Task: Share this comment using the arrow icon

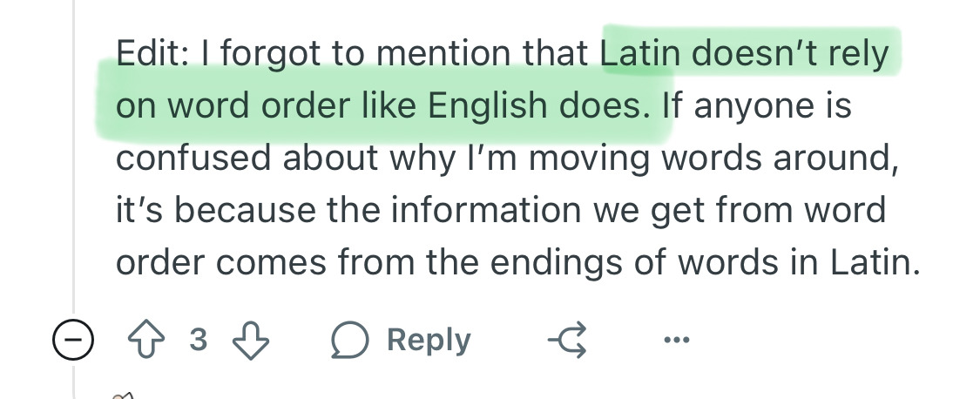Action: click(x=568, y=340)
